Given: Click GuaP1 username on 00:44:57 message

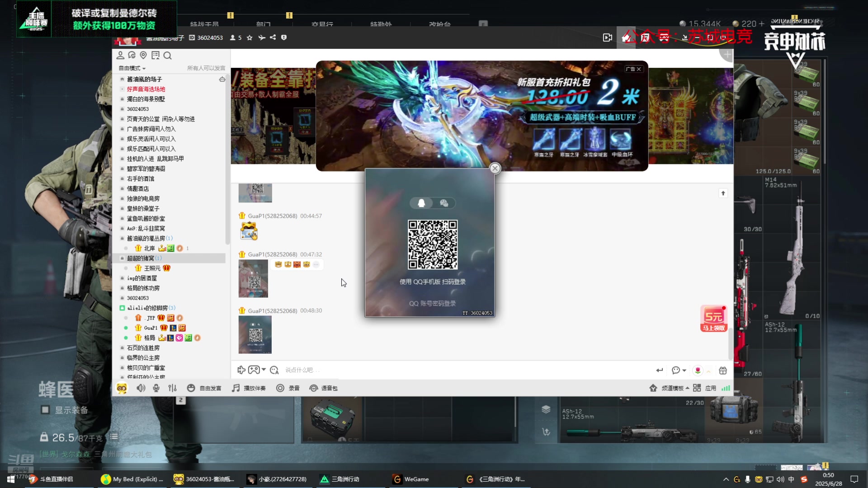Looking at the screenshot, I should click(x=273, y=216).
